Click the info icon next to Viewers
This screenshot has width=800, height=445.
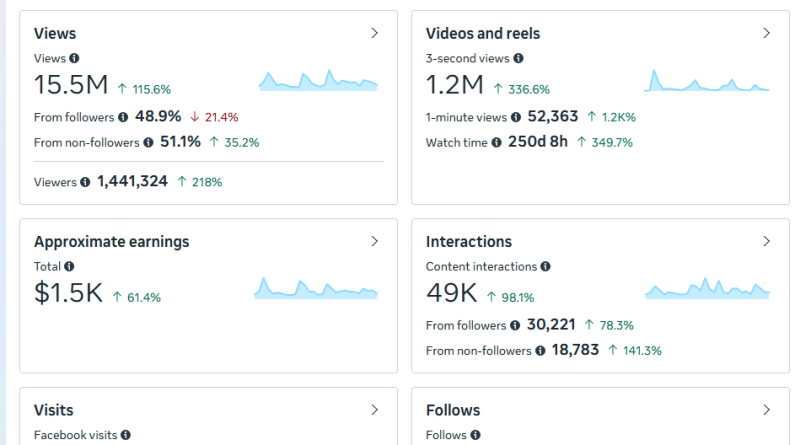pyautogui.click(x=85, y=182)
